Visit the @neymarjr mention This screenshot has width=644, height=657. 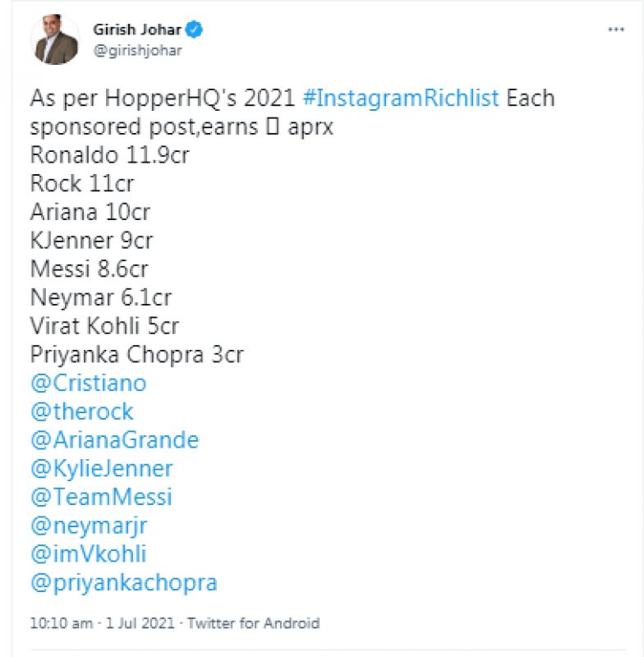coord(89,526)
